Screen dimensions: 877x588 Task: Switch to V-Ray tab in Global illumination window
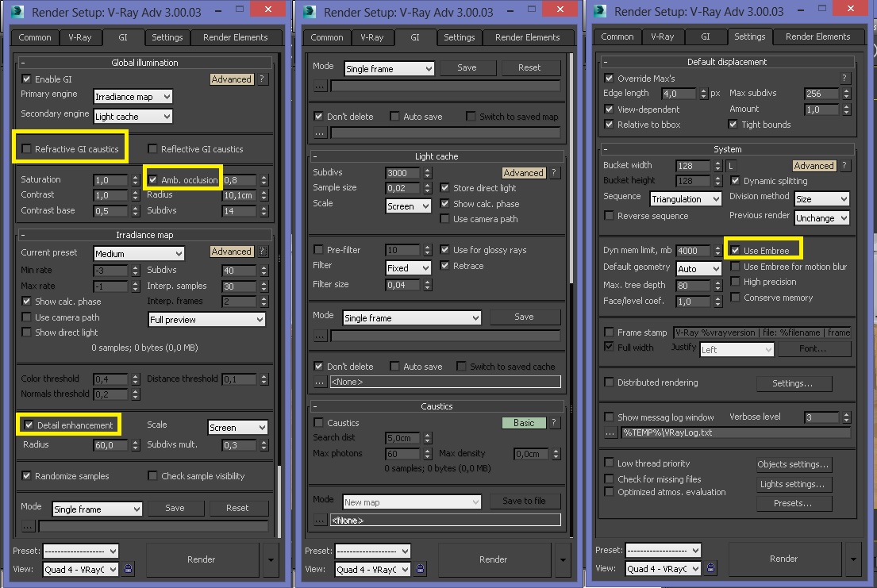[x=80, y=37]
